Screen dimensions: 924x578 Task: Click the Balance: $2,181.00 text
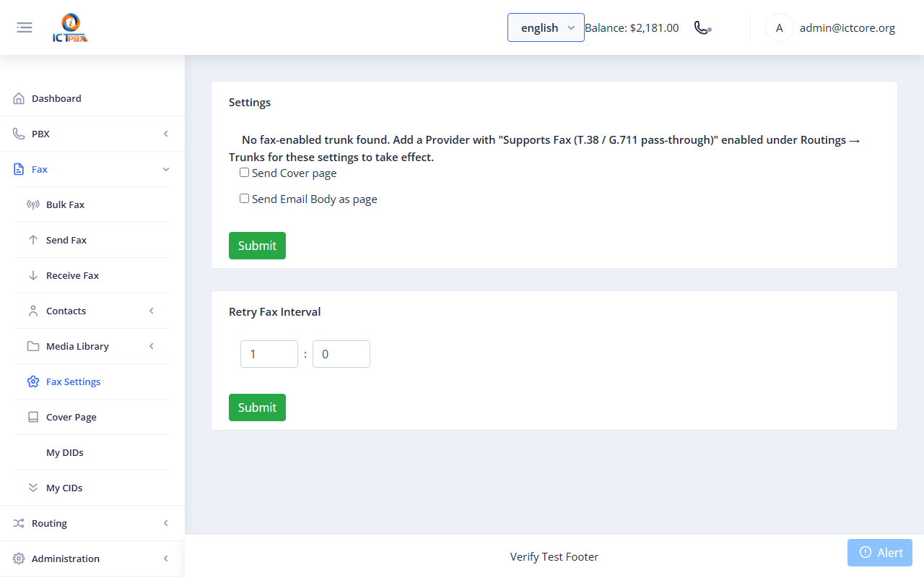tap(632, 28)
